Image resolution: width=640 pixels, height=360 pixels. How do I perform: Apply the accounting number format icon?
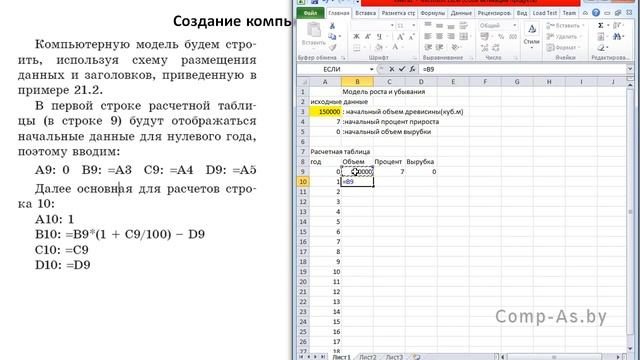(x=485, y=37)
